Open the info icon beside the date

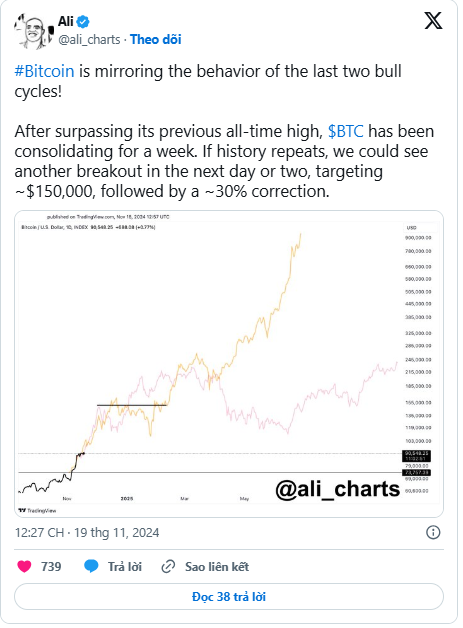(x=433, y=532)
